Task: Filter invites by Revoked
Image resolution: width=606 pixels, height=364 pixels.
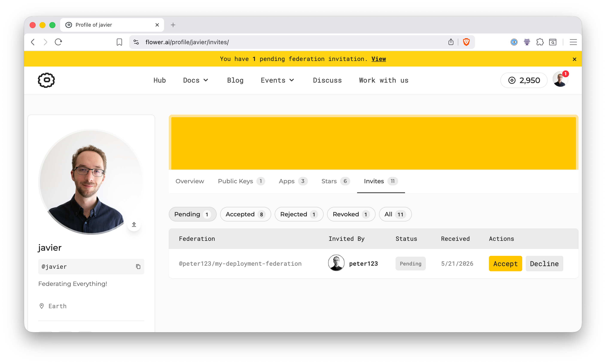Action: pos(351,214)
